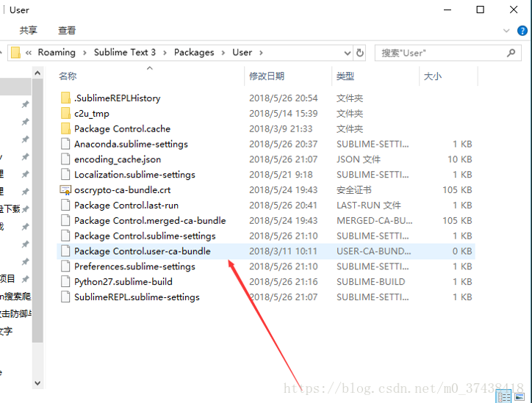The height and width of the screenshot is (403, 532).
Task: Click the Localization.sublime-settings file icon
Action: coord(65,175)
